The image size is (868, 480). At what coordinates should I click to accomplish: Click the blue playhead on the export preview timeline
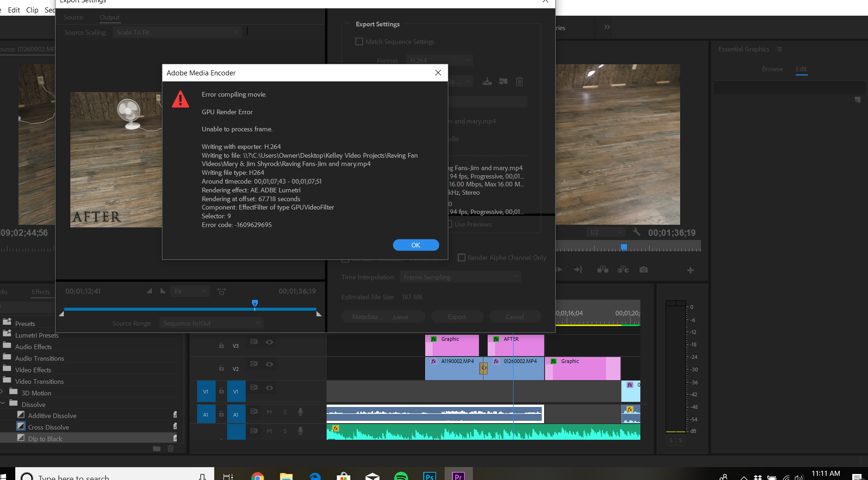tap(254, 303)
